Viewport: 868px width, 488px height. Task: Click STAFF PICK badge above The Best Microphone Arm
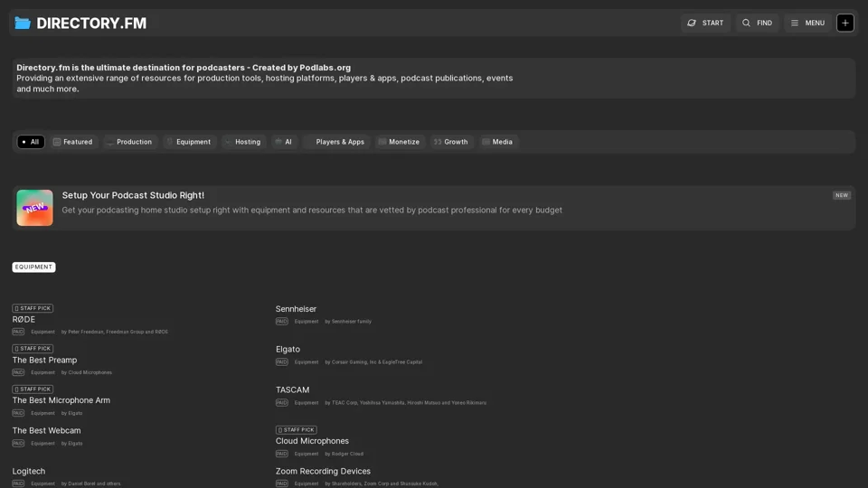[33, 389]
